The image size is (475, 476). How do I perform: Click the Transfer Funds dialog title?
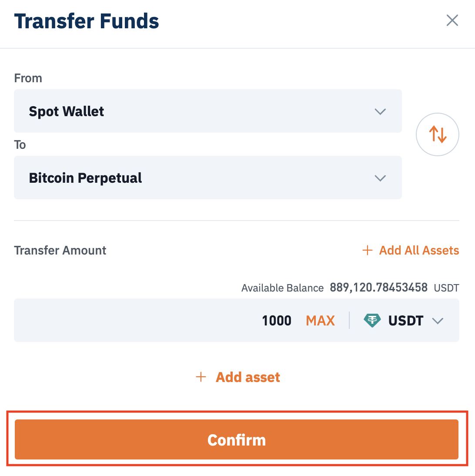click(87, 21)
